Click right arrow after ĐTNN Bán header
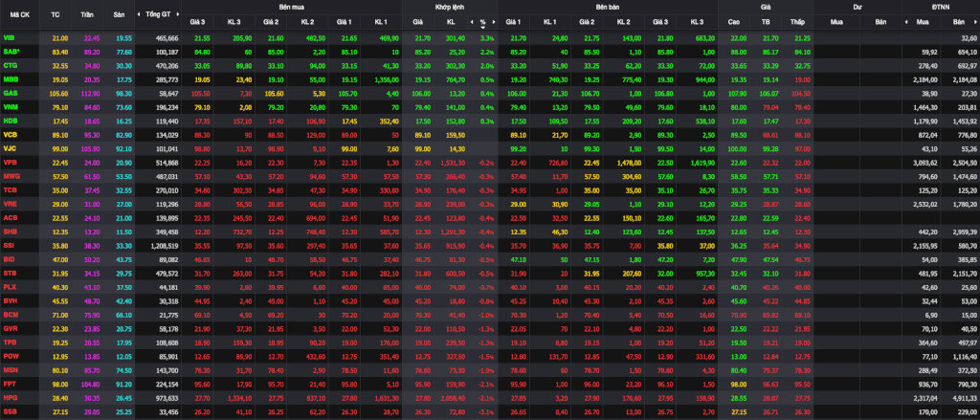The height and width of the screenshot is (420, 980). click(x=975, y=22)
